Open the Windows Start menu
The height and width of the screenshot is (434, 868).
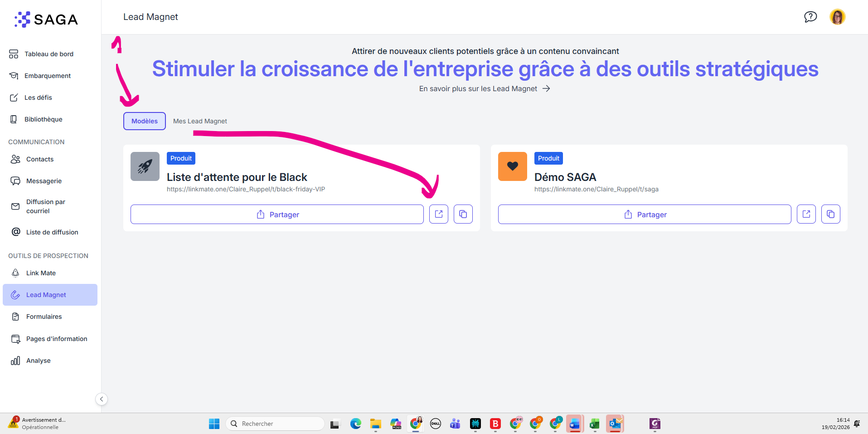click(214, 424)
